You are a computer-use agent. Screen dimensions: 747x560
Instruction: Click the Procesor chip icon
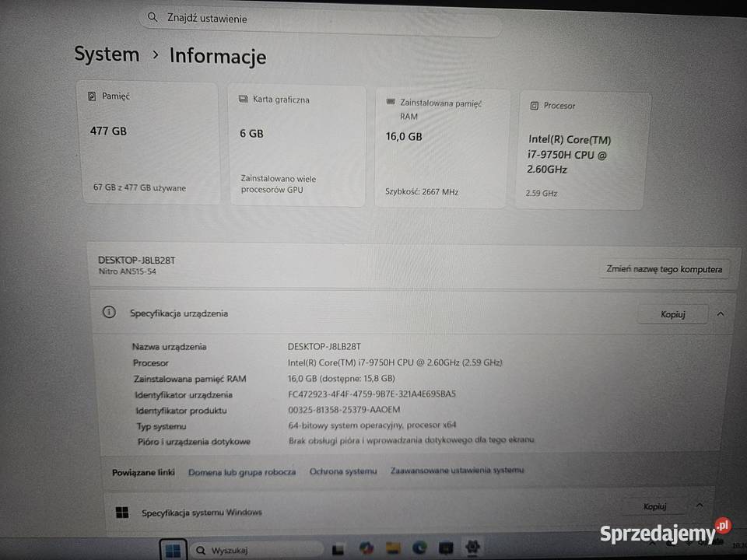534,105
